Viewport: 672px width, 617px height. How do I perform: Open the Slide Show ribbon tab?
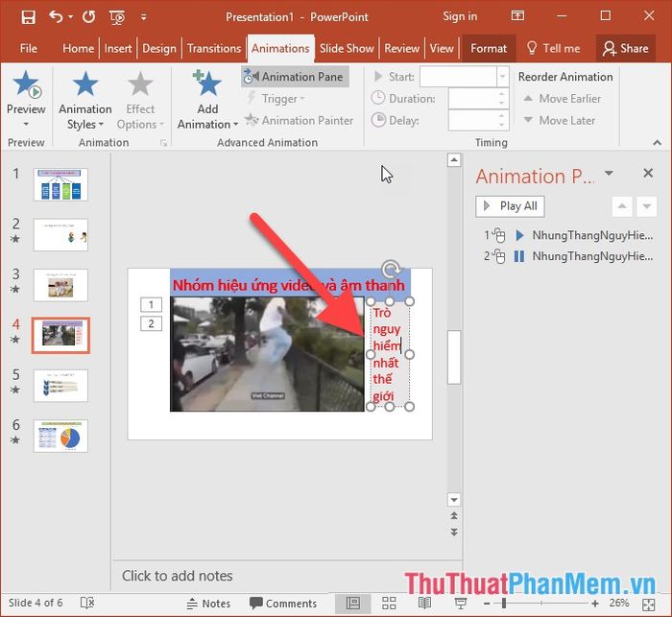point(347,48)
